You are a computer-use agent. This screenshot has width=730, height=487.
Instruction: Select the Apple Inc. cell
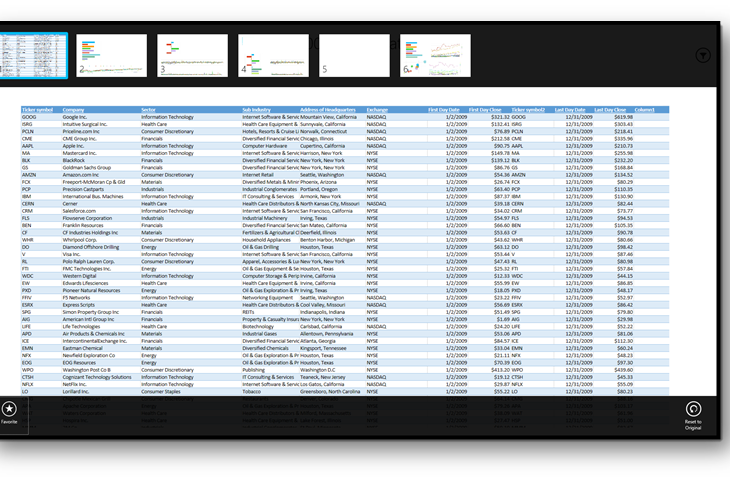74,146
